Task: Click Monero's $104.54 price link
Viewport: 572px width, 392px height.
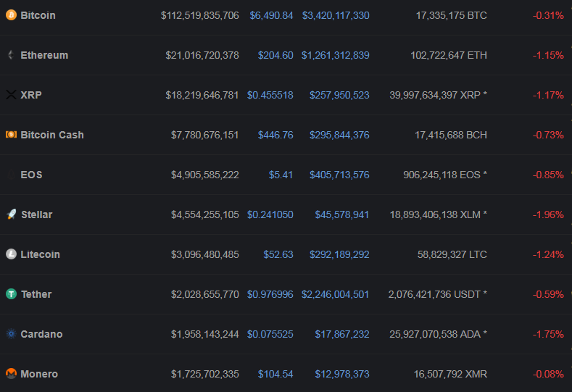Action: click(x=275, y=374)
